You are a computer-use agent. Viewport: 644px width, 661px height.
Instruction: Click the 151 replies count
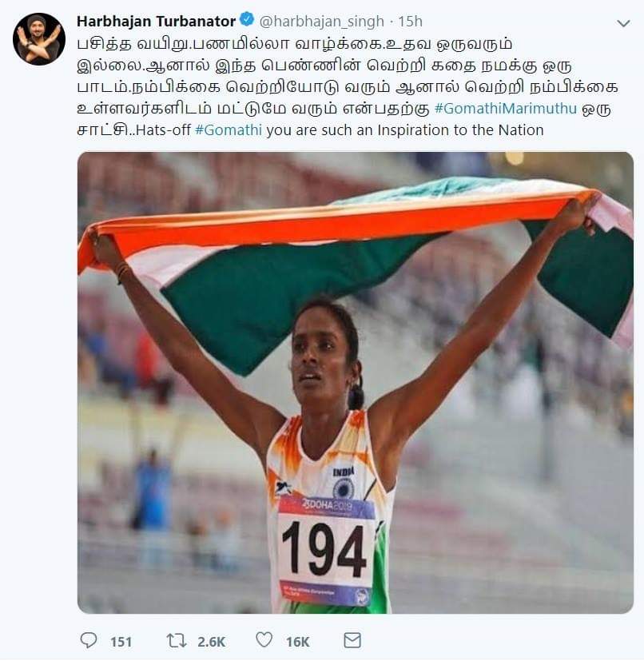tap(121, 642)
